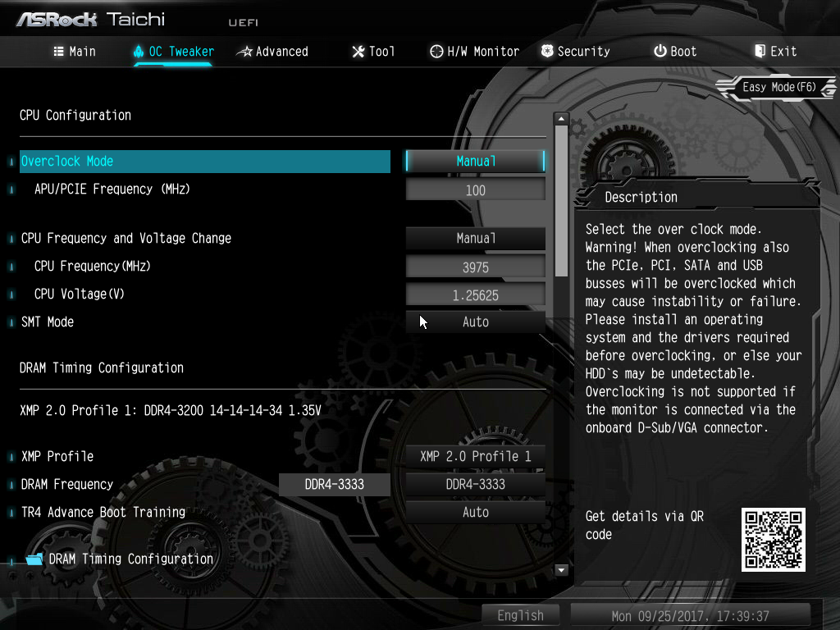Screen dimensions: 840x630
Task: Click the H/W Monitor crosshair icon
Action: 436,52
